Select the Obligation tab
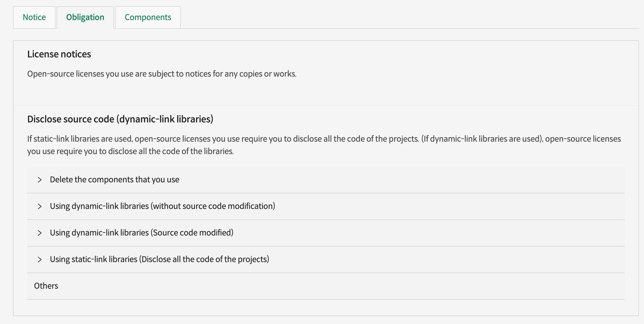644x324 pixels. click(x=85, y=18)
